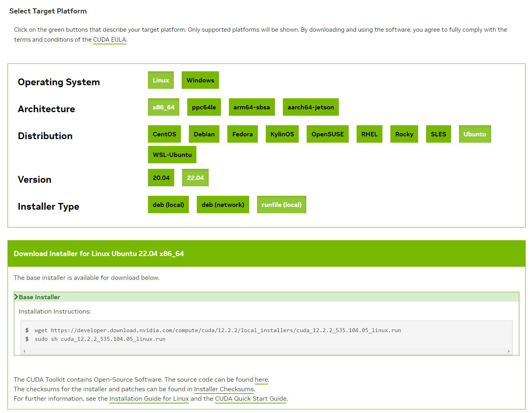Collapse the Base Installer section
Image resolution: width=532 pixels, height=413 pixels.
coord(267,297)
